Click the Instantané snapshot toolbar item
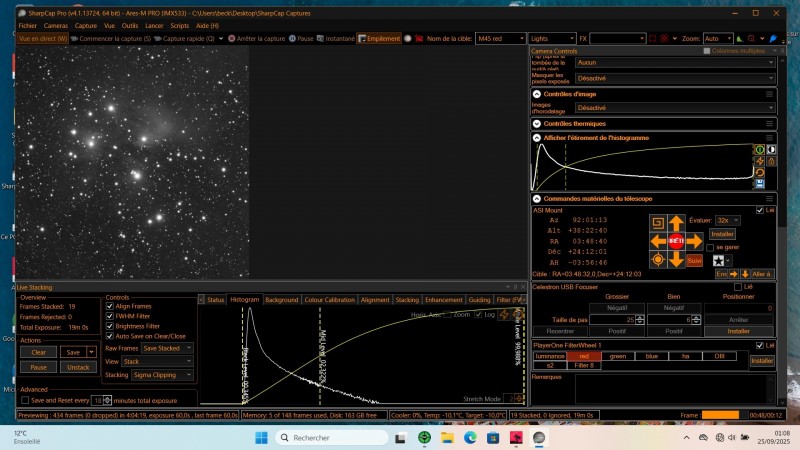800x450 pixels. coord(336,38)
